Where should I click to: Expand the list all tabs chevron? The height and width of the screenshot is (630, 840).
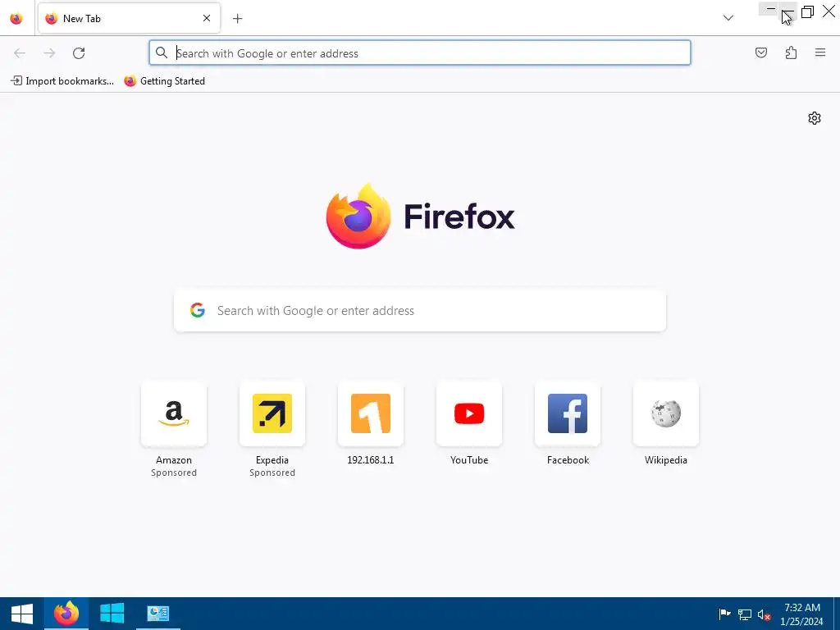(728, 18)
